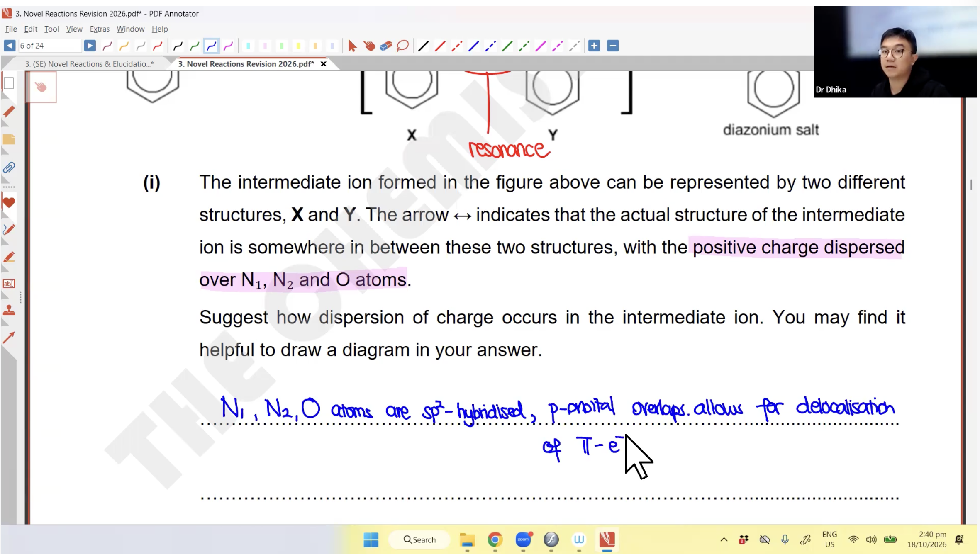Select the orange pen tool

click(124, 46)
